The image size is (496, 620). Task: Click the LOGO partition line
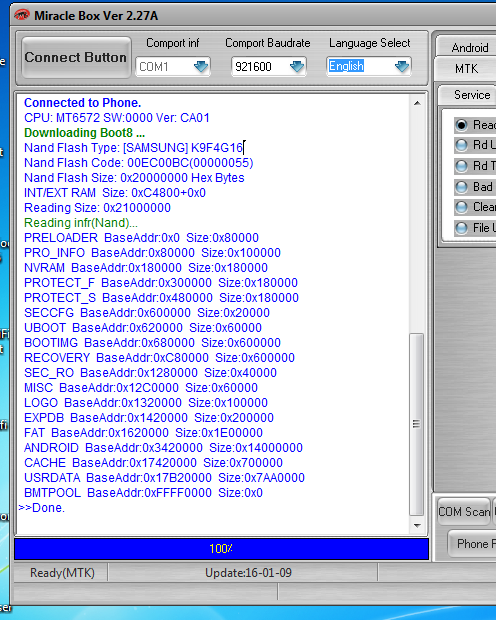tap(146, 403)
